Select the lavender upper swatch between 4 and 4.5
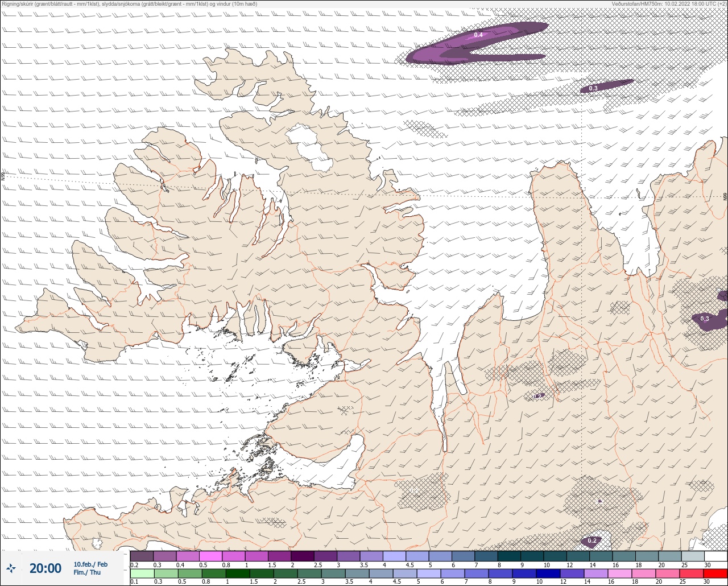Screen dimensions: 728x586 [394, 556]
